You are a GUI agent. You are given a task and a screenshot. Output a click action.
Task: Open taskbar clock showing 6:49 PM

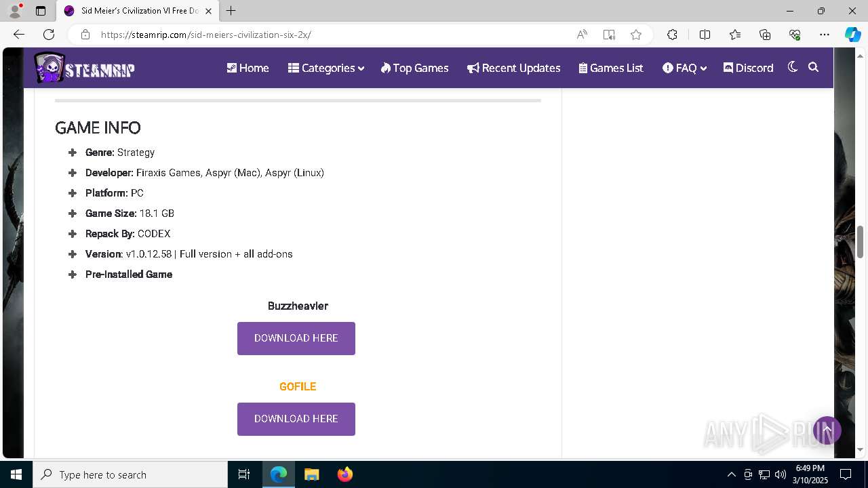[810, 474]
